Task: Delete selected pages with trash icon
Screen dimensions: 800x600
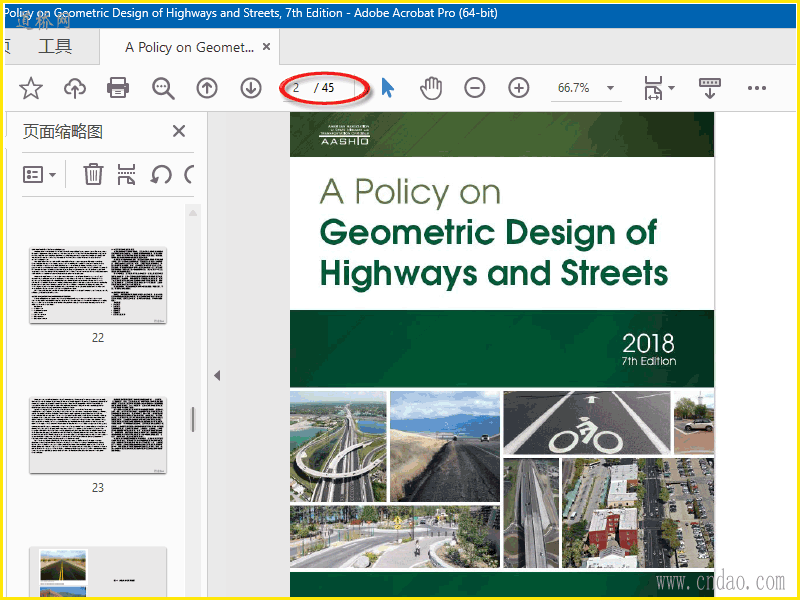Action: click(x=93, y=175)
